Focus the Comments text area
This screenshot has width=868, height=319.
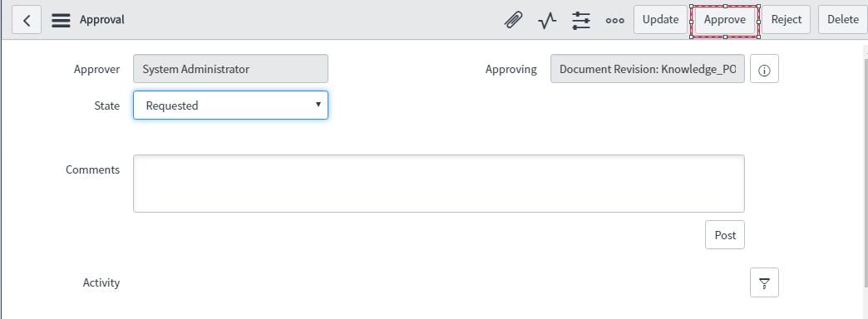coord(439,184)
